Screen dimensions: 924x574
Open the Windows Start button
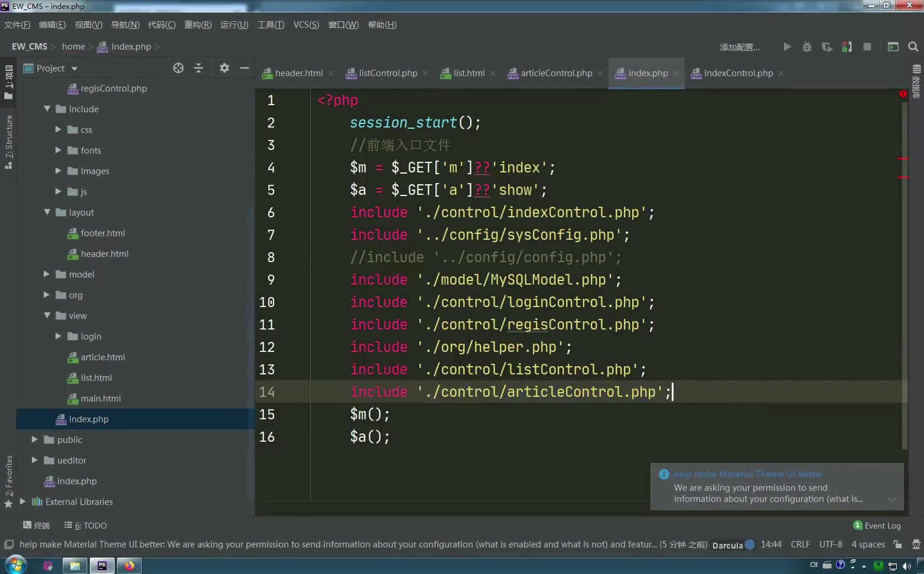coord(15,565)
